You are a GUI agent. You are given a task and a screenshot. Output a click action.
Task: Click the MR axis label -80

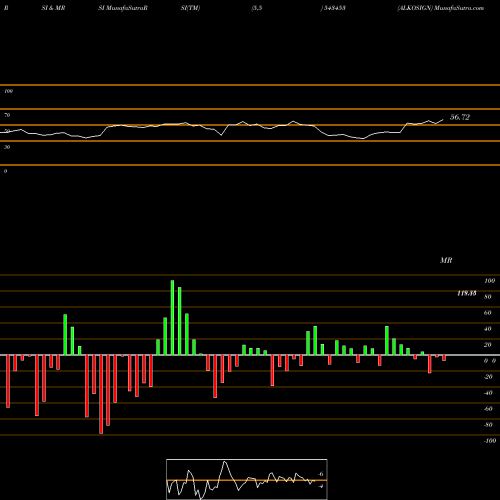pyautogui.click(x=488, y=425)
